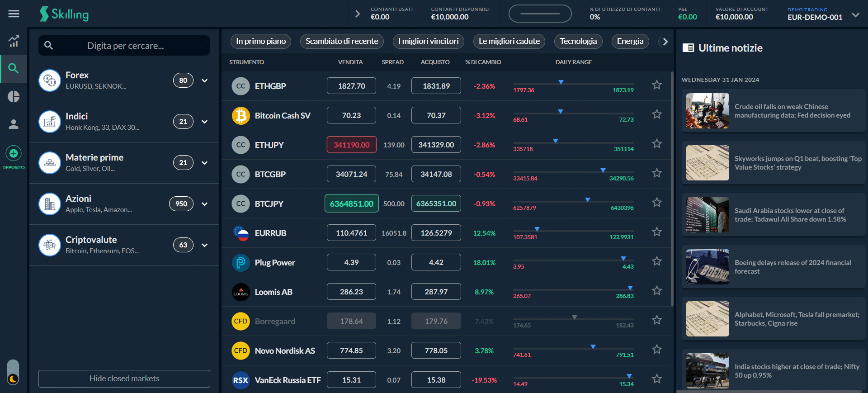Viewport: 868px width, 393px height.
Task: Open Skyworks jumps on Q1 beat article
Action: click(x=774, y=163)
